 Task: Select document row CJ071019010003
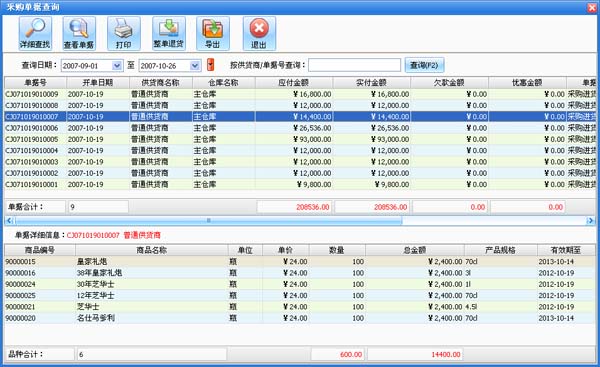[300, 162]
